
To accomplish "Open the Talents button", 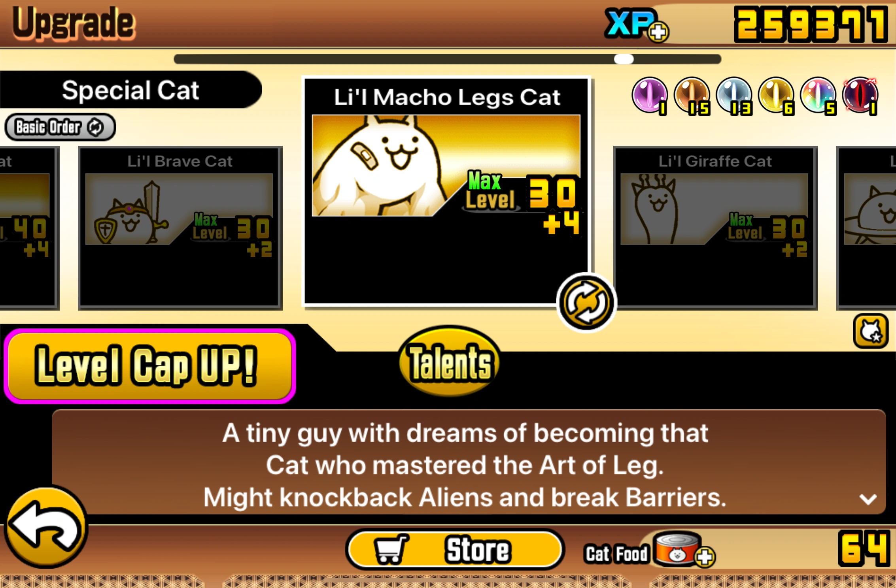I will point(450,361).
